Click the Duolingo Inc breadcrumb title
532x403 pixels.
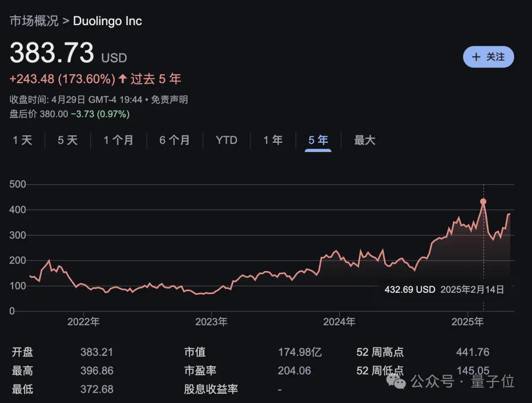click(107, 21)
